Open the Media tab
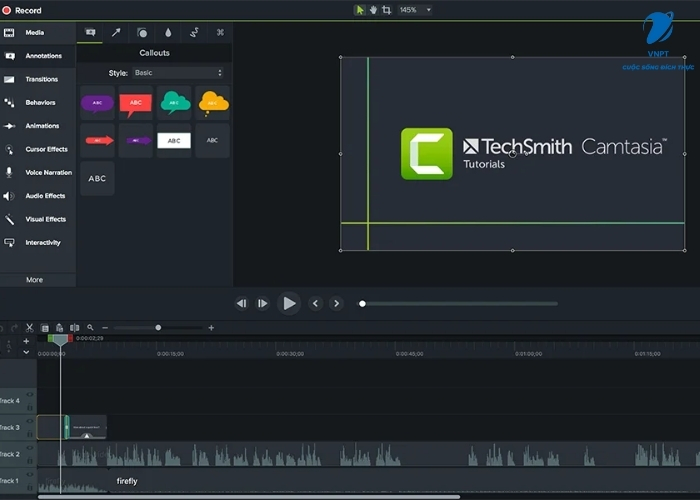Image resolution: width=700 pixels, height=500 pixels. point(38,33)
